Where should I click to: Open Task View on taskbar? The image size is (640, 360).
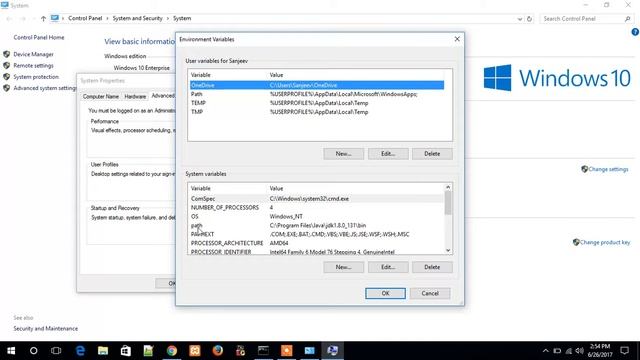pos(56,351)
